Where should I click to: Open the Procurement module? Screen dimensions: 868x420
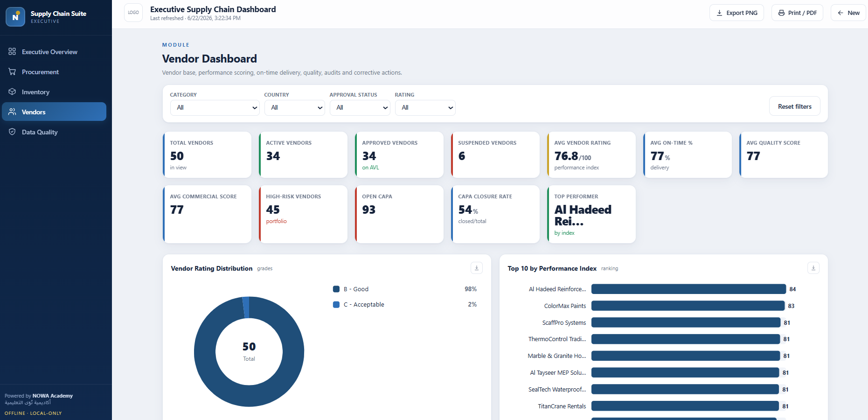[54, 72]
